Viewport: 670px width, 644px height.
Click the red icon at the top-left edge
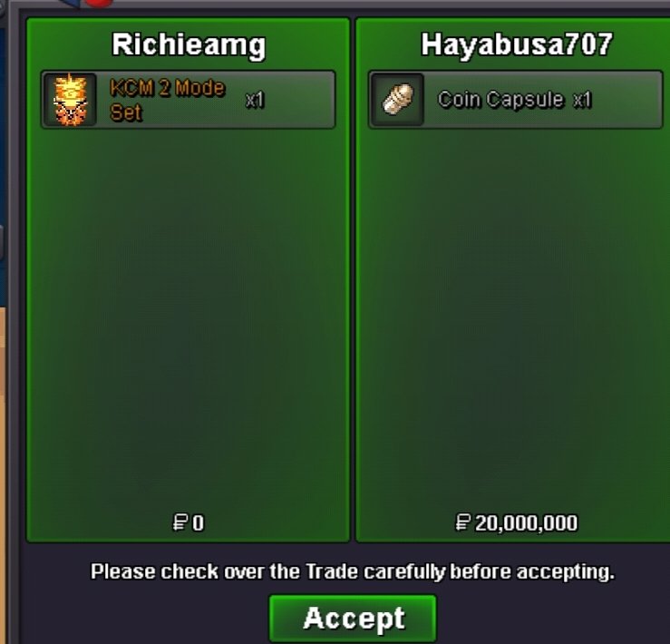(x=99, y=3)
